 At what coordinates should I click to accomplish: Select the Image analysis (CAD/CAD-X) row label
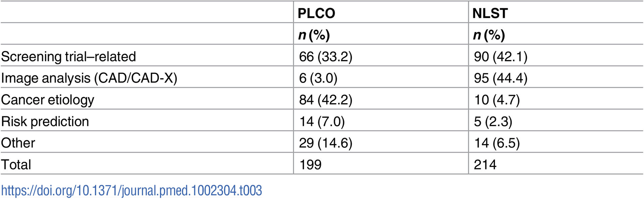coord(89,78)
